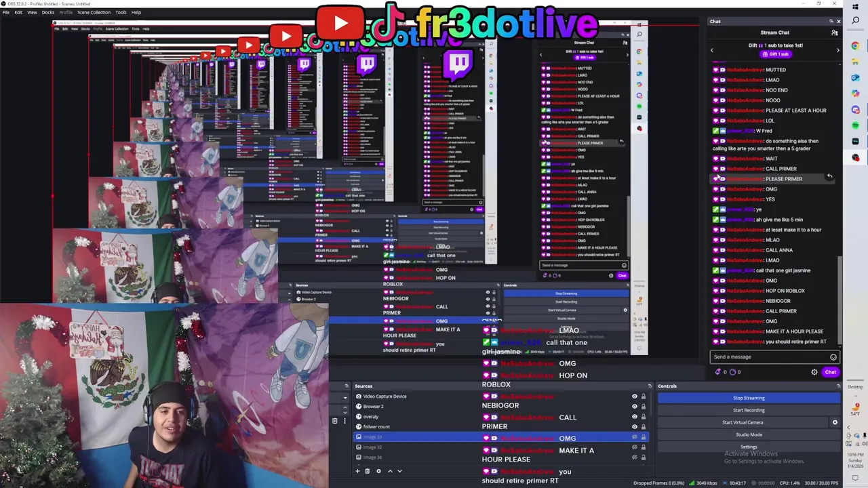The width and height of the screenshot is (868, 488).
Task: Hide the overaly source
Action: pyautogui.click(x=635, y=417)
